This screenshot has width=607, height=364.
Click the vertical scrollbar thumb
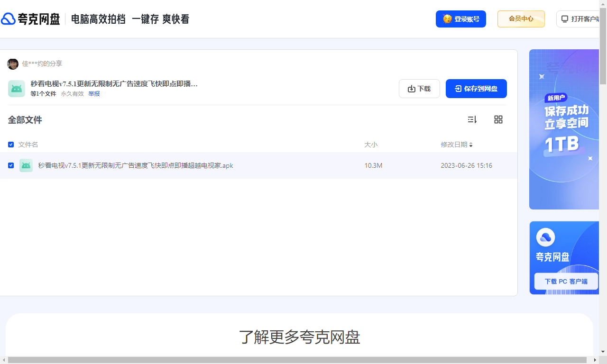[x=603, y=46]
